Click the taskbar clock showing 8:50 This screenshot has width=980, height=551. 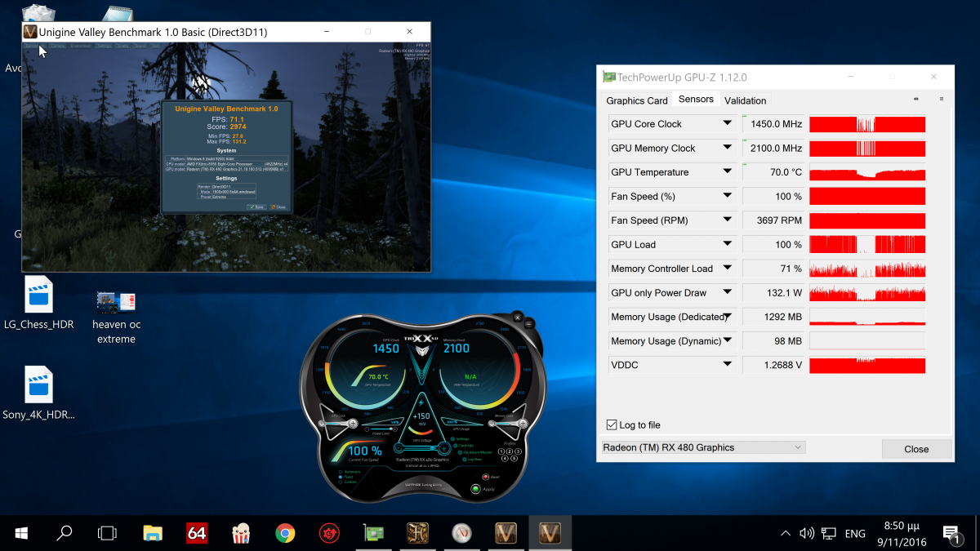point(900,533)
